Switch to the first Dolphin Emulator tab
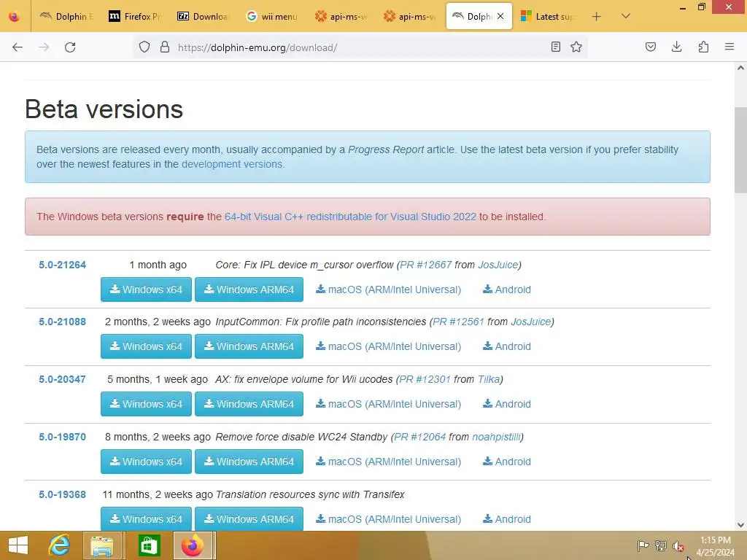This screenshot has height=560, width=747. coord(66,16)
